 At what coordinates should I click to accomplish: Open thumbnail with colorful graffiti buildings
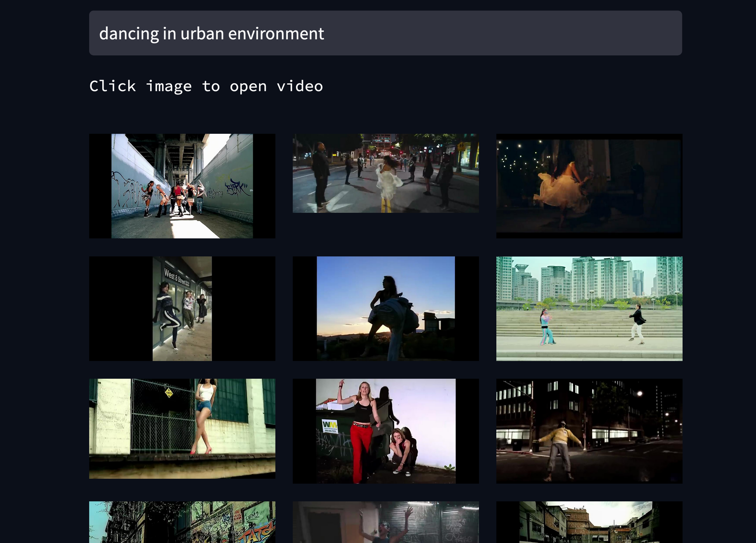click(x=182, y=522)
